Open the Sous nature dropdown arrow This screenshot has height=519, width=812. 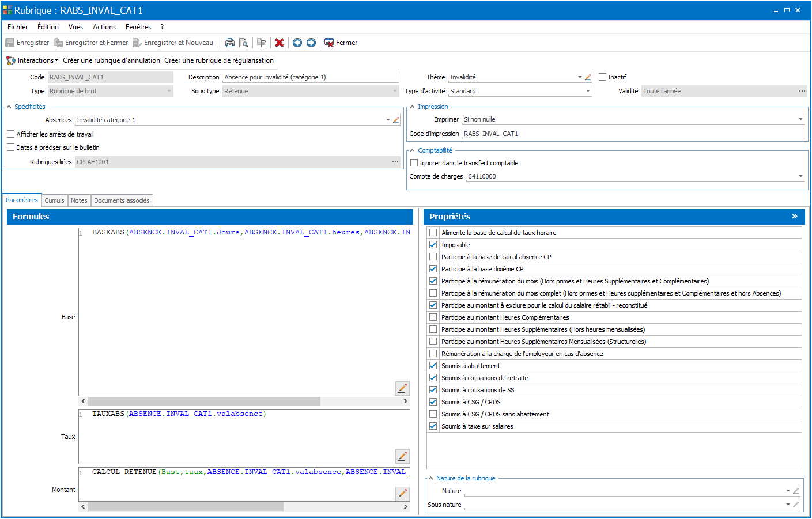click(788, 505)
